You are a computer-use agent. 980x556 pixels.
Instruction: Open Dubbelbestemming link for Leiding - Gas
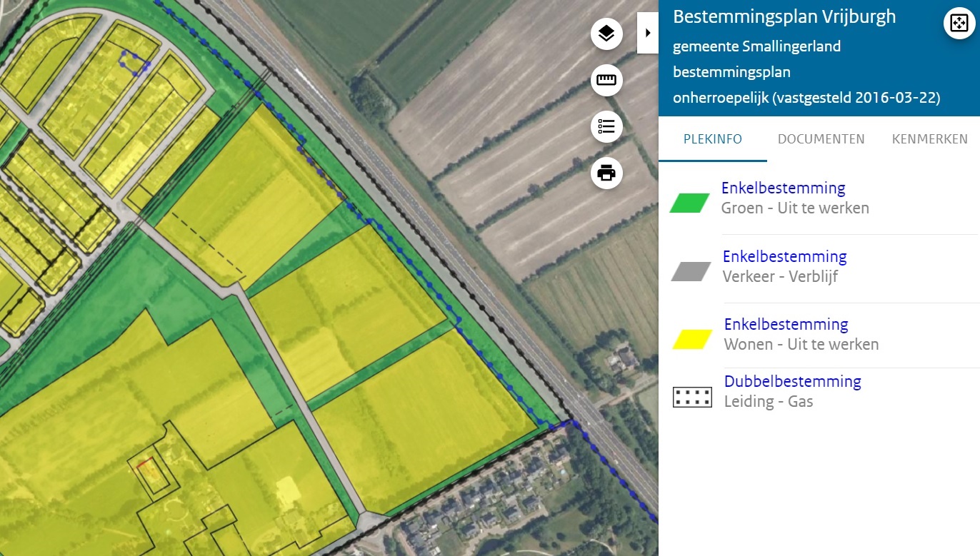[x=793, y=381]
